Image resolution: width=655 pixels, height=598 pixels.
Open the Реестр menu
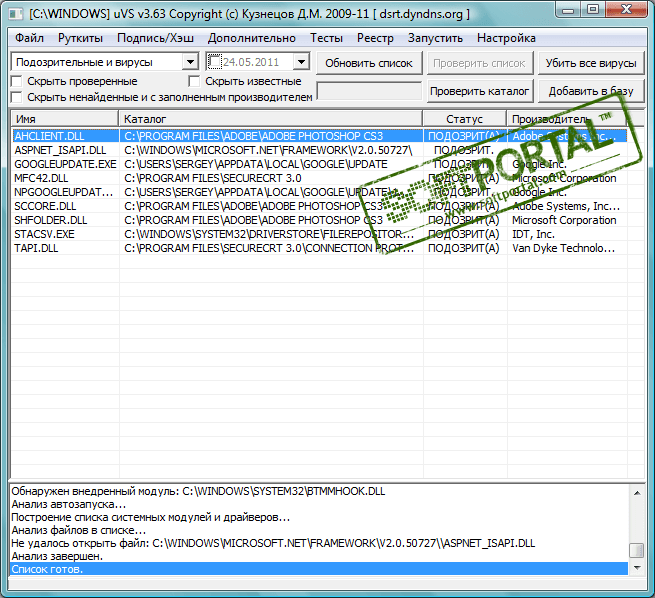[x=375, y=38]
